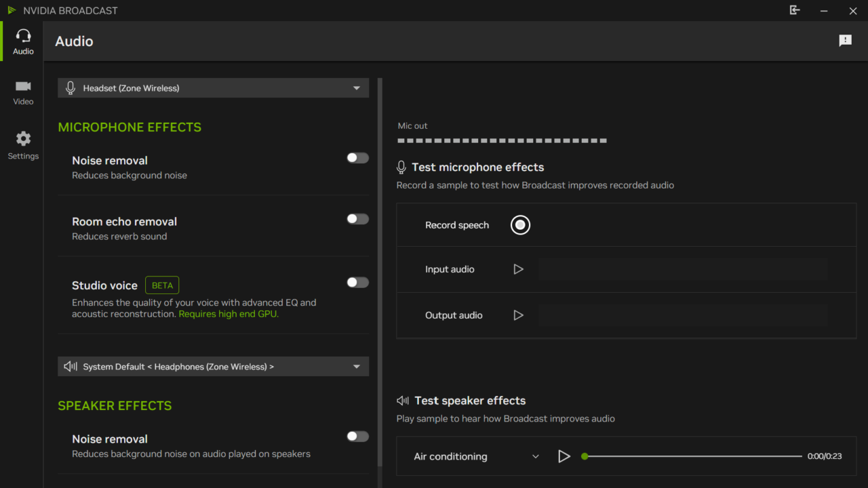868x488 pixels.
Task: Play the Input audio sample
Action: coord(519,269)
